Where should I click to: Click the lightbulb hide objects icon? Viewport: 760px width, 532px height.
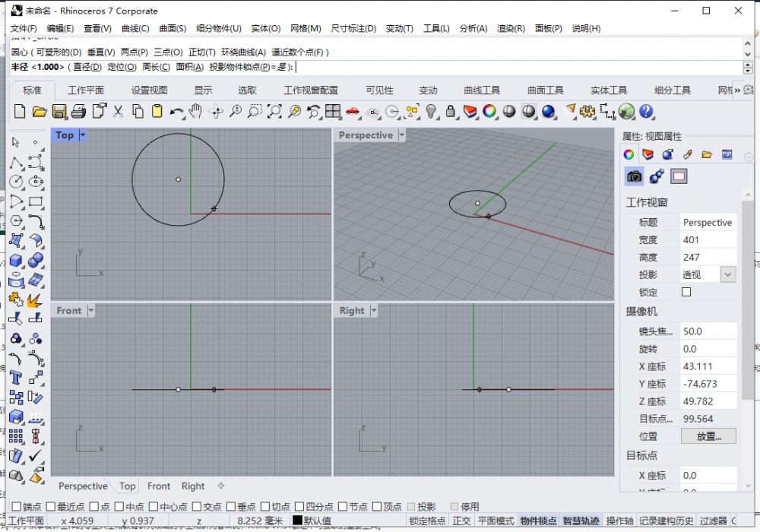tap(430, 112)
